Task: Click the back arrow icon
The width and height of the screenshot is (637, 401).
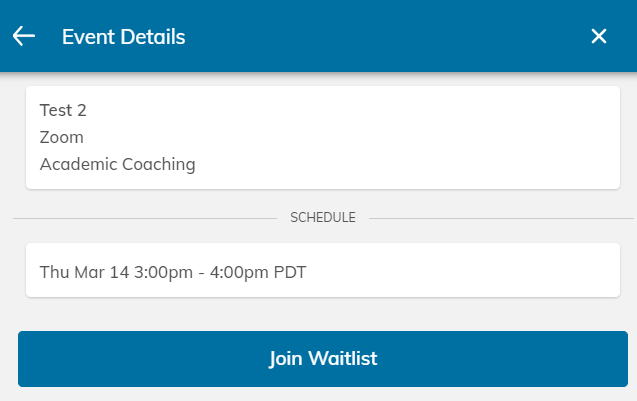Action: pyautogui.click(x=24, y=36)
